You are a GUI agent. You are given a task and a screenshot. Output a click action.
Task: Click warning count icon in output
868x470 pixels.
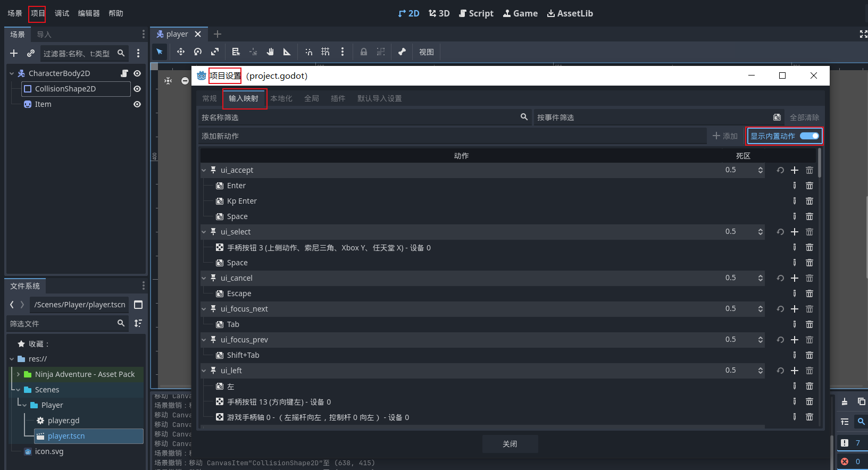845,443
